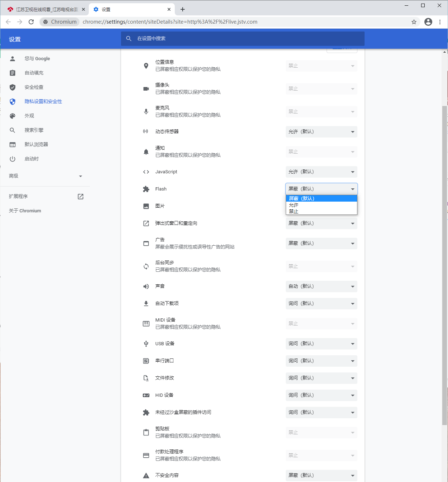Click the clipboard icon beside 剪贴板
Viewport: 448px width, 482px height.
146,433
